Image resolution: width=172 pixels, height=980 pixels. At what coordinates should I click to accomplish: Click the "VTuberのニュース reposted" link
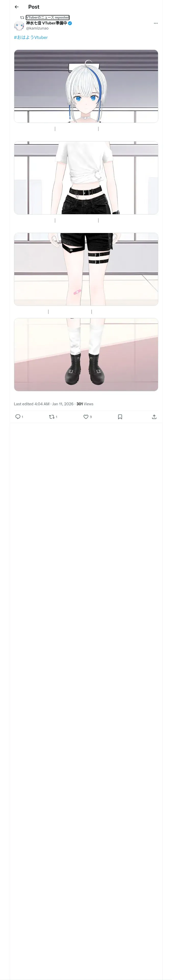(x=48, y=18)
